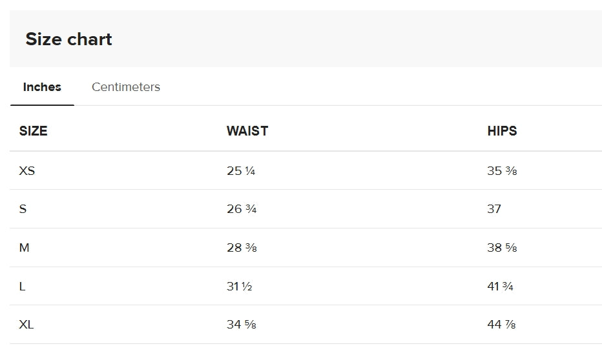Click the 37 hips value
602x364 pixels.
pos(494,209)
